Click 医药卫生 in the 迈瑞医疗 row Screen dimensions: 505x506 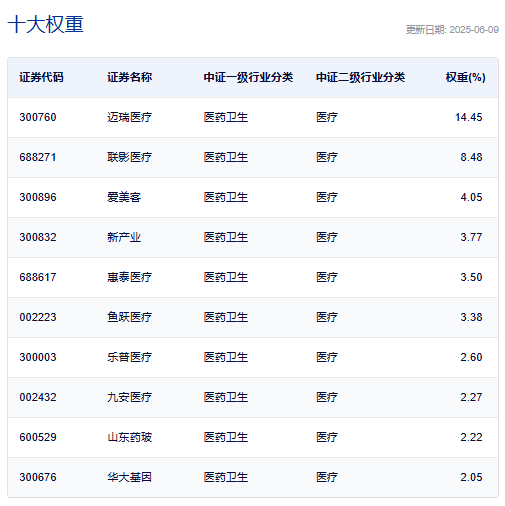[x=226, y=117]
